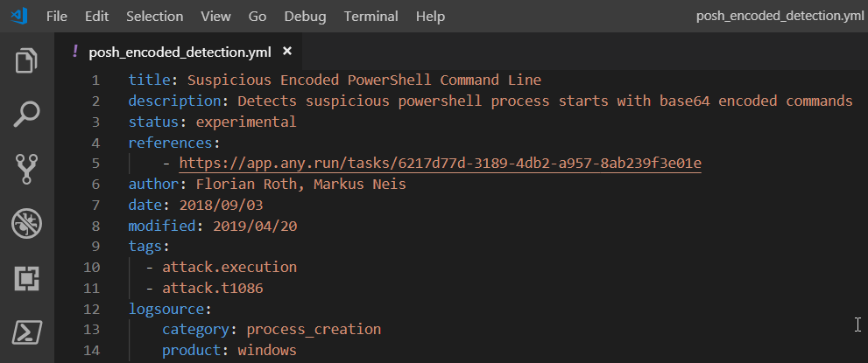Open the Debug menu in menu bar
Viewport: 868px width, 363px height.
point(305,16)
